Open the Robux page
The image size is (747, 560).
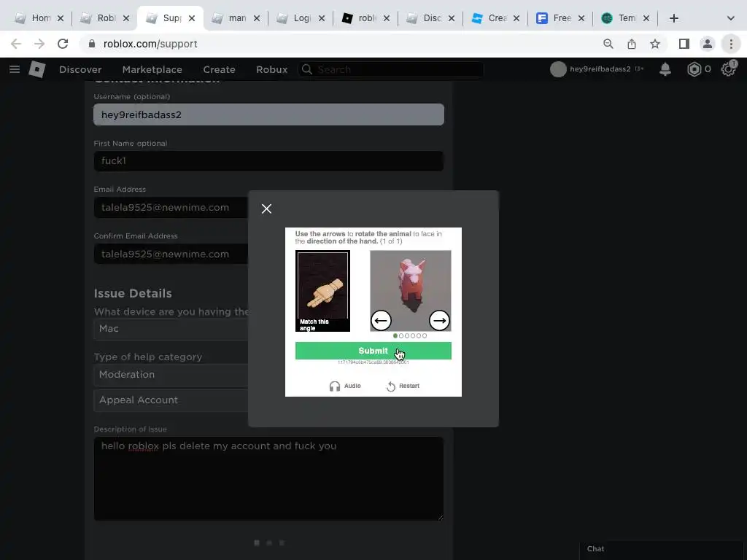(271, 69)
